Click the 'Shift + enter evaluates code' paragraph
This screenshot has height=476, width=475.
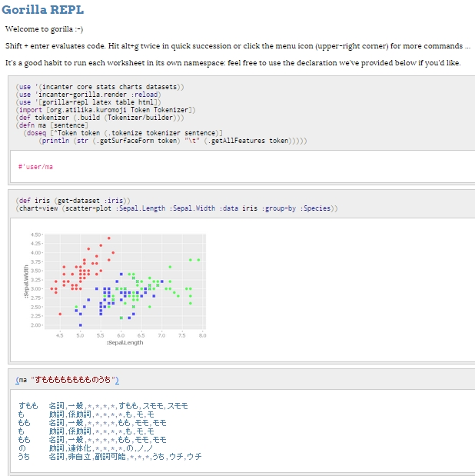[238, 46]
